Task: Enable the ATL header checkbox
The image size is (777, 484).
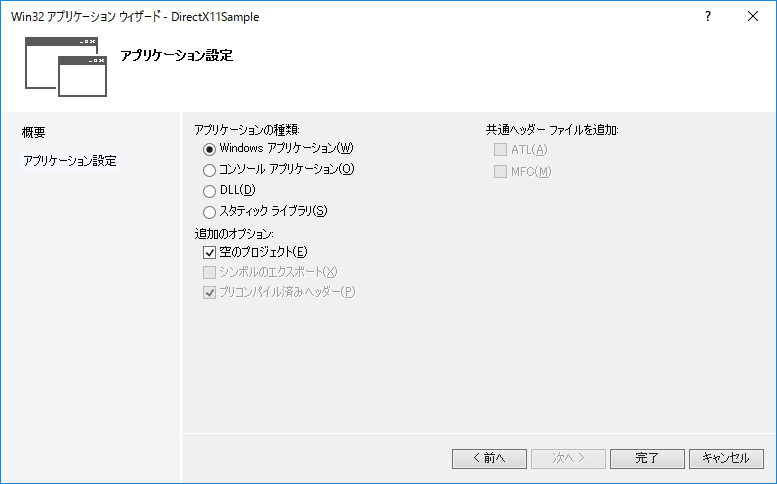Action: (x=500, y=150)
